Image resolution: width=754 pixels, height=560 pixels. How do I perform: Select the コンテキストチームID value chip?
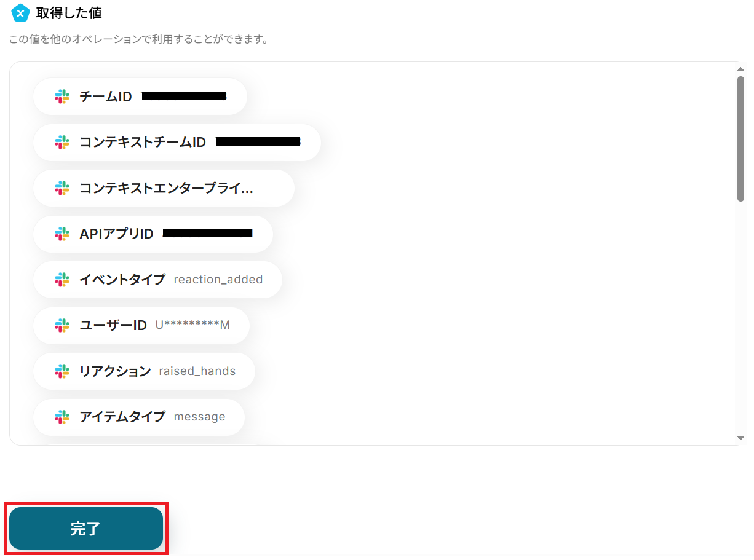coord(177,143)
